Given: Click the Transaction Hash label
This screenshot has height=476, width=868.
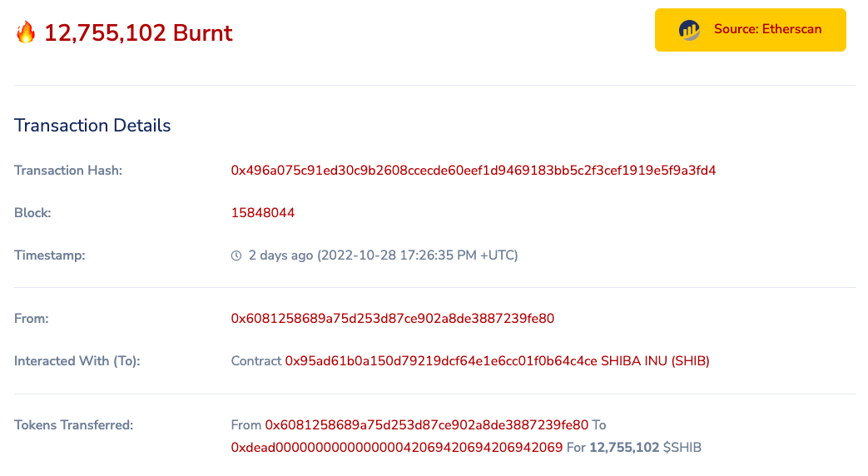Looking at the screenshot, I should pyautogui.click(x=68, y=171).
